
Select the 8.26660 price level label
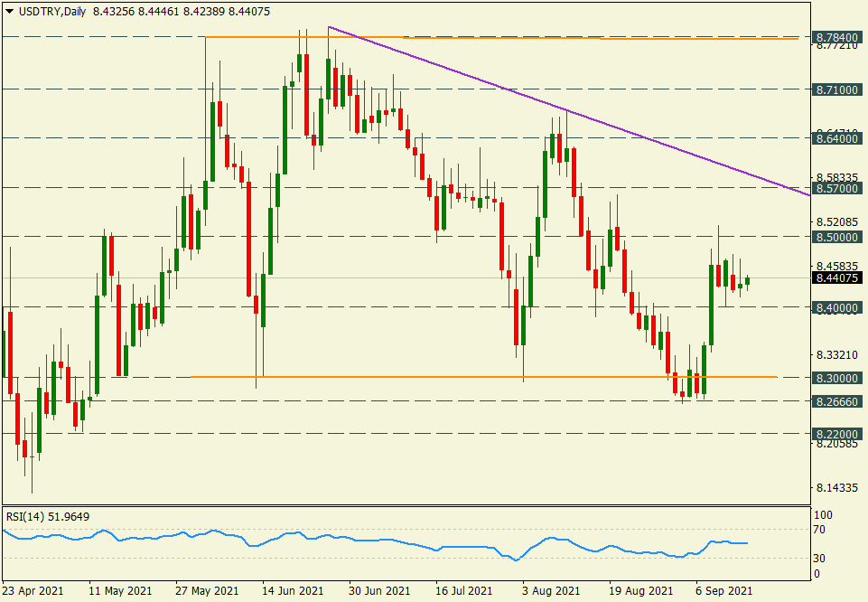[837, 401]
